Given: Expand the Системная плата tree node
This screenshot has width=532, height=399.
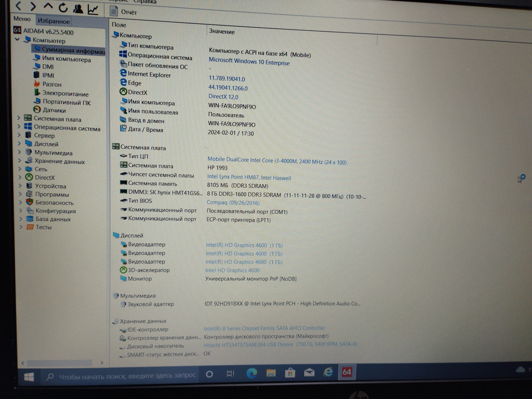Looking at the screenshot, I should [x=19, y=118].
